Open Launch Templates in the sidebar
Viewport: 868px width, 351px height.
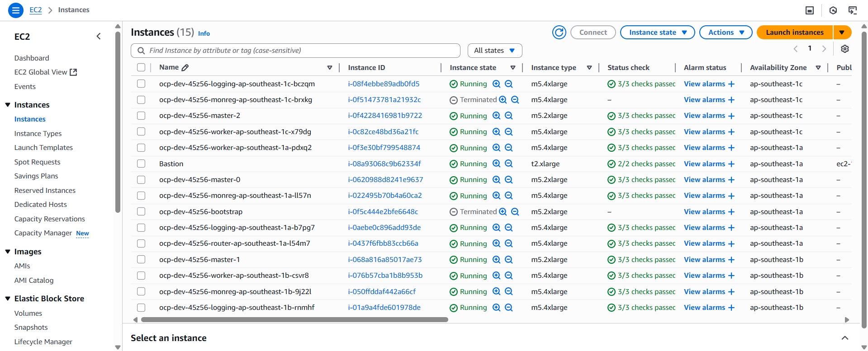43,148
